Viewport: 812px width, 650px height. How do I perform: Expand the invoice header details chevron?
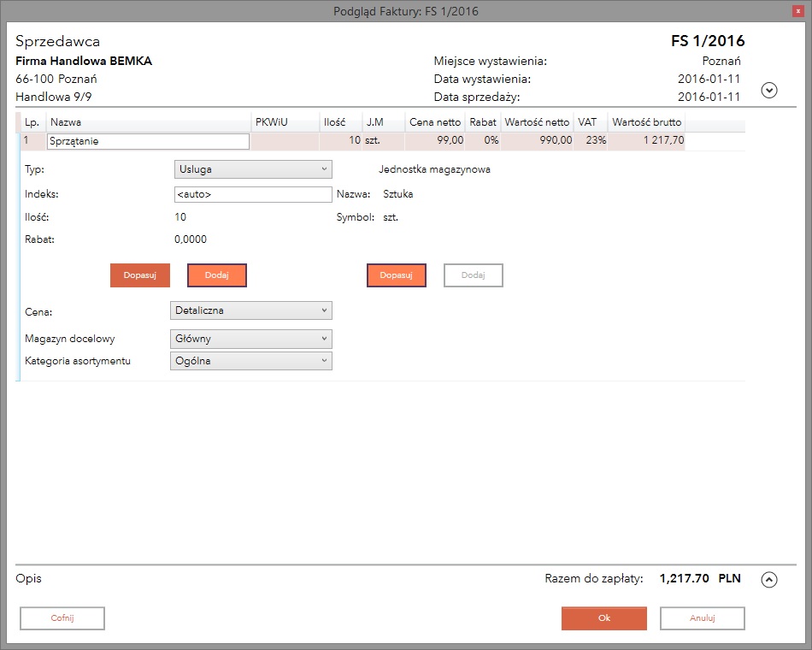(769, 90)
